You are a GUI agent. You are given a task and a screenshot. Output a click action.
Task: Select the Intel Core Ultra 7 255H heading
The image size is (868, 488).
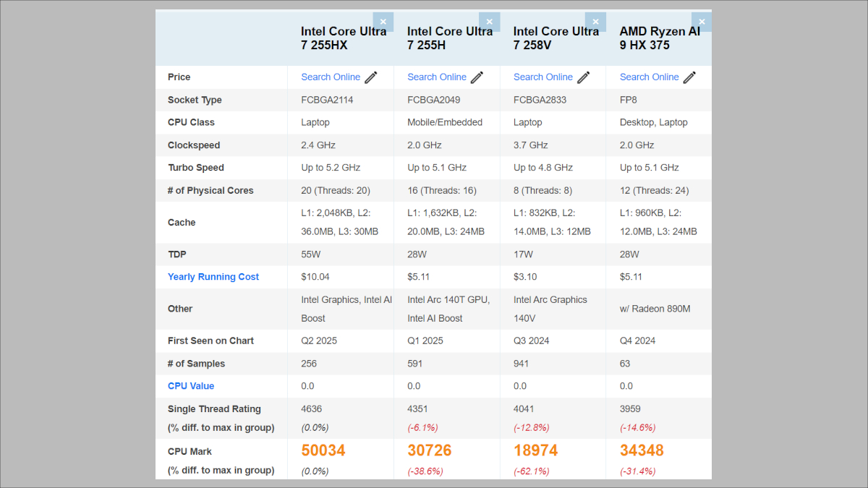(x=449, y=38)
